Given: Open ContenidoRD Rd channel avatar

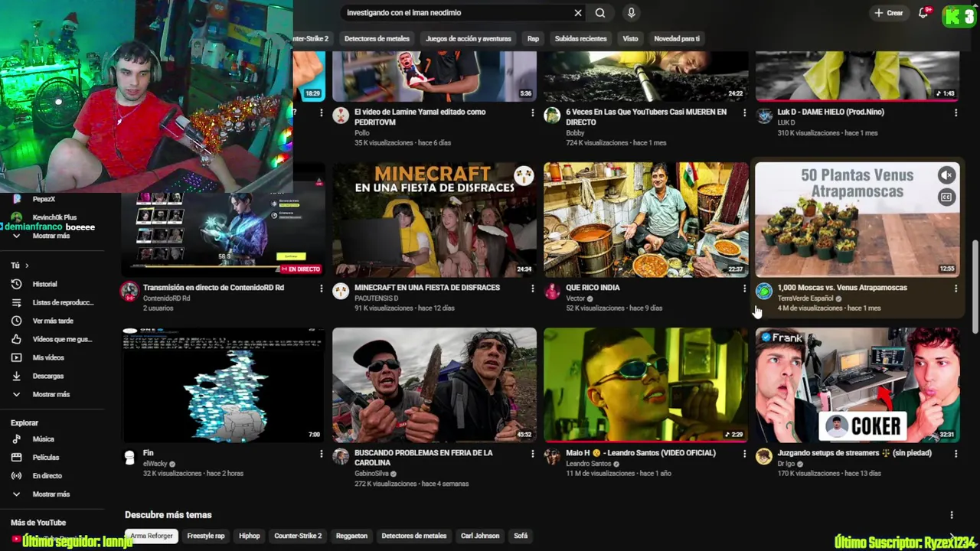Looking at the screenshot, I should pyautogui.click(x=129, y=291).
